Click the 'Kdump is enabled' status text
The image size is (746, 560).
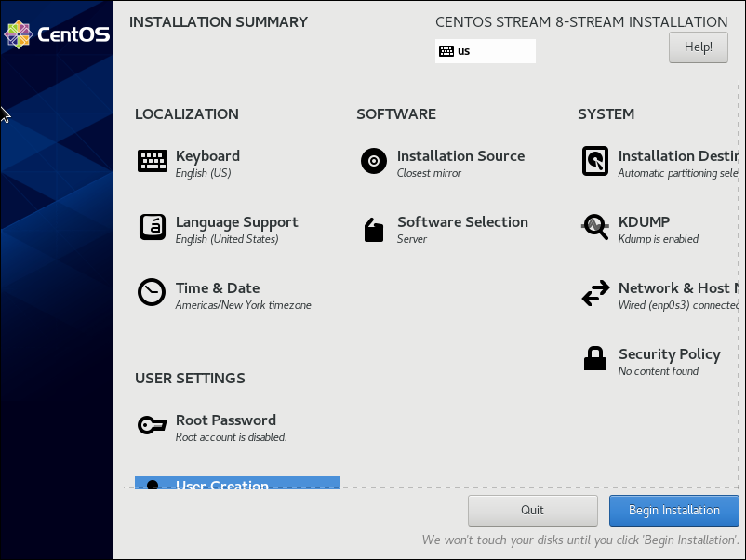pyautogui.click(x=658, y=239)
